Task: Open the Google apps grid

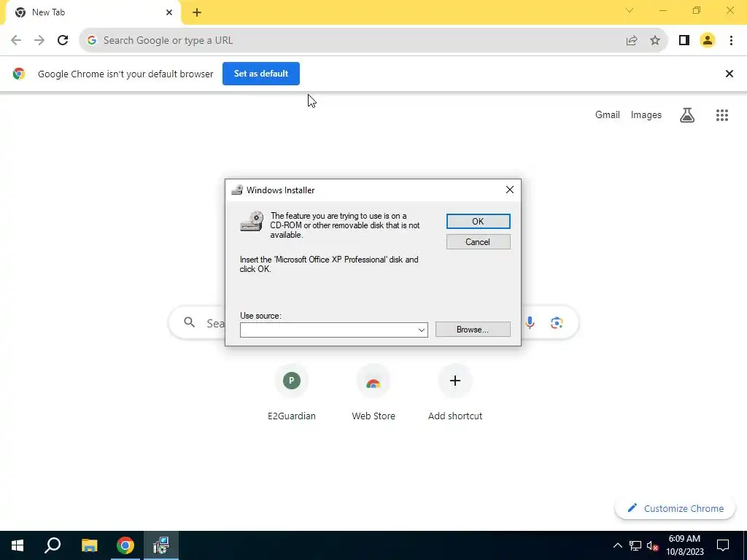Action: [x=721, y=114]
